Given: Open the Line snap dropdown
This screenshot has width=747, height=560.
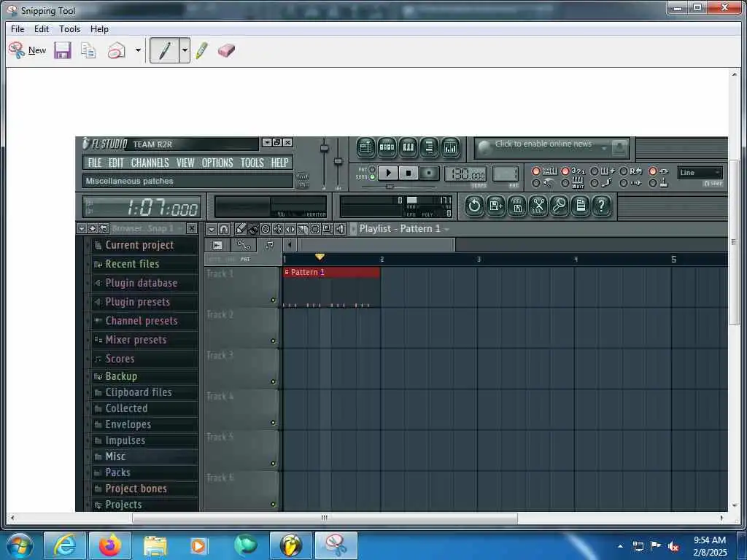Looking at the screenshot, I should 700,172.
